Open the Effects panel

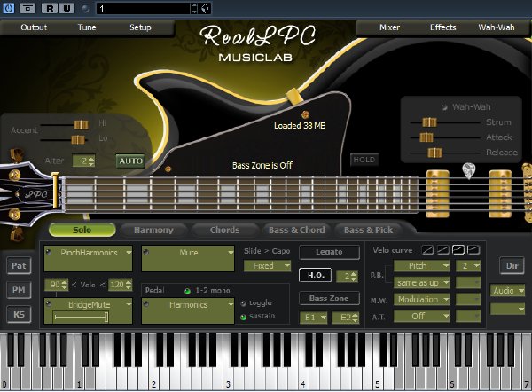(x=442, y=27)
